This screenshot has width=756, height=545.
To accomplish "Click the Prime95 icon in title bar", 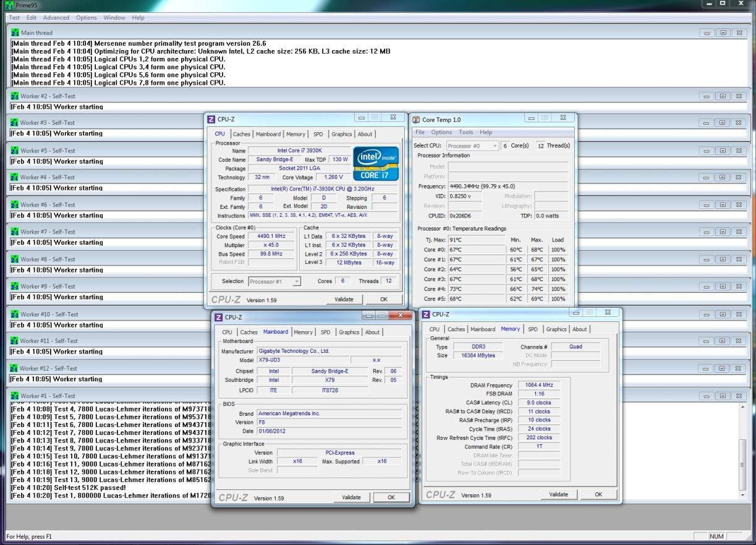I will tap(8, 5).
